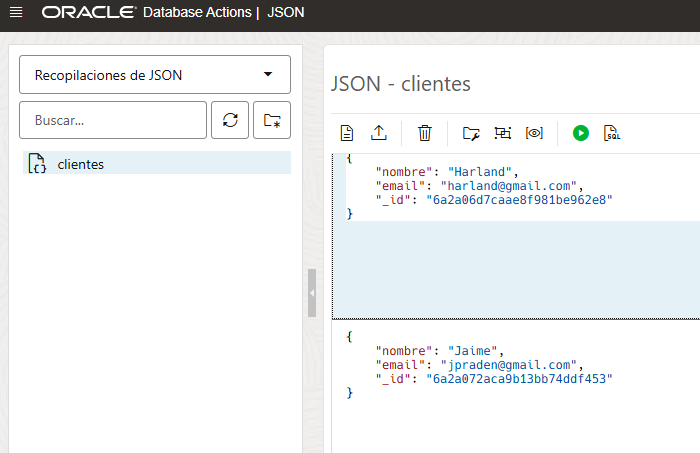
Task: Open collection properties folder-wrench icon
Action: coord(471,133)
